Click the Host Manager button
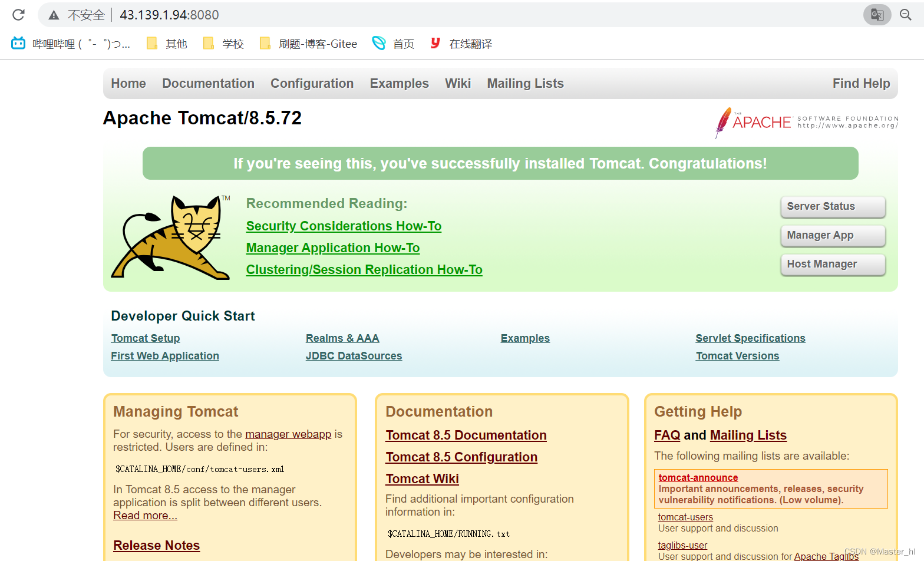 point(833,265)
